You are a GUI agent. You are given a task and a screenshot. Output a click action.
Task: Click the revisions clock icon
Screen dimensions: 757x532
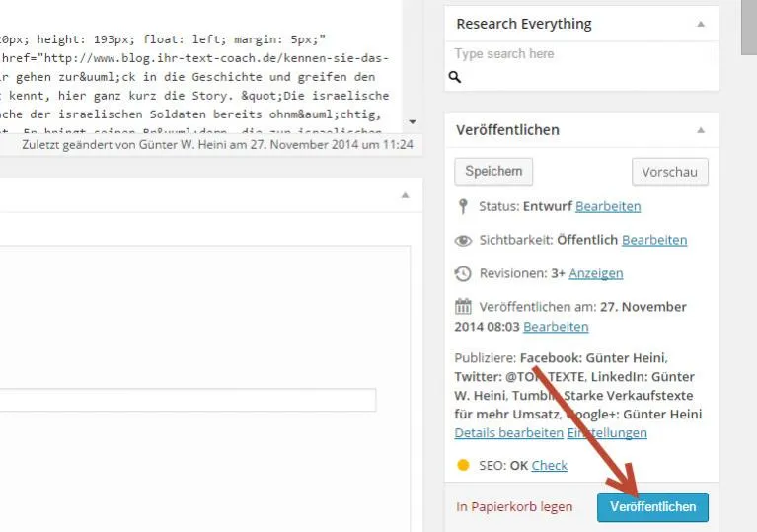463,273
